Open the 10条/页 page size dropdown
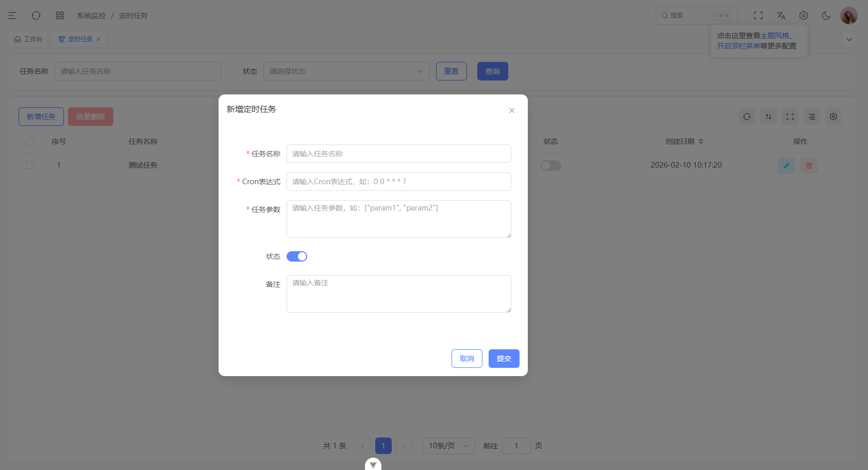Viewport: 868px width, 470px height. (x=448, y=446)
